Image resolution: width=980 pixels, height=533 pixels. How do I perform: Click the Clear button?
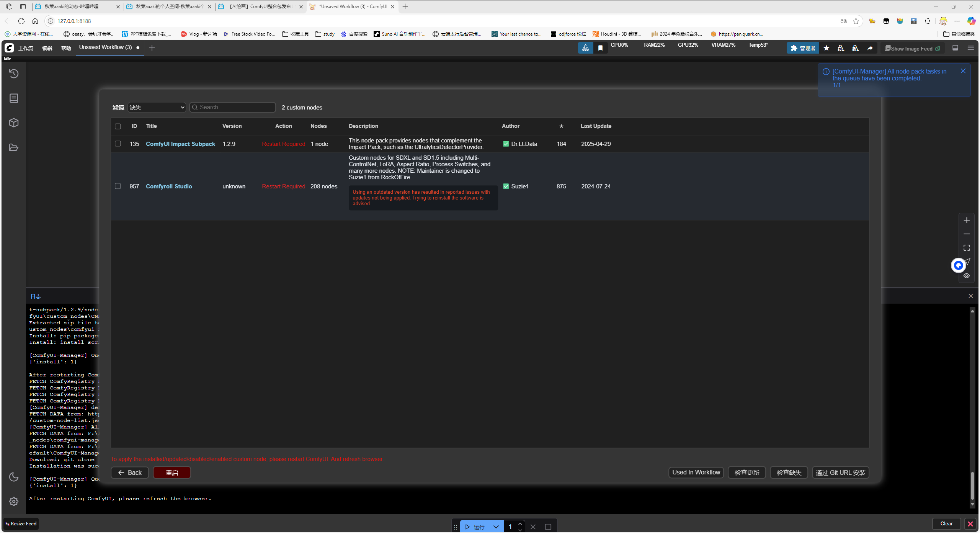tap(946, 524)
